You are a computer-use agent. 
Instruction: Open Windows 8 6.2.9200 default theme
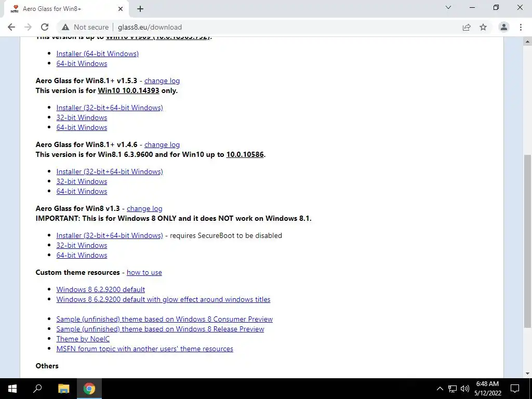pos(100,289)
